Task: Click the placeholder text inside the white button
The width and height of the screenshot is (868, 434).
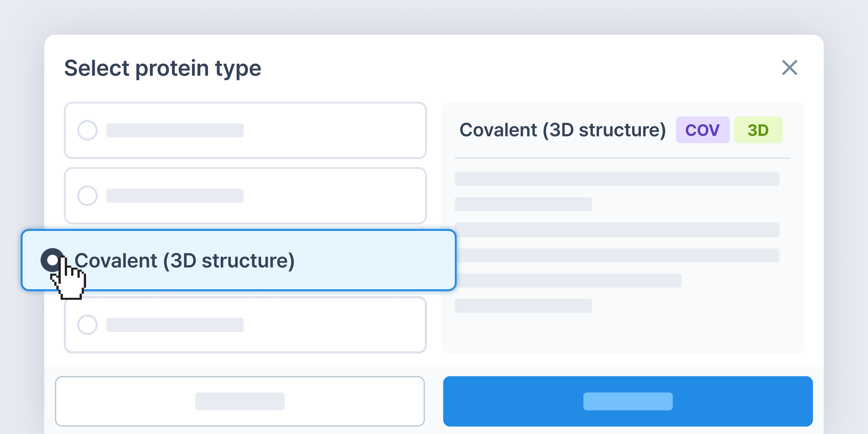Action: pyautogui.click(x=240, y=401)
